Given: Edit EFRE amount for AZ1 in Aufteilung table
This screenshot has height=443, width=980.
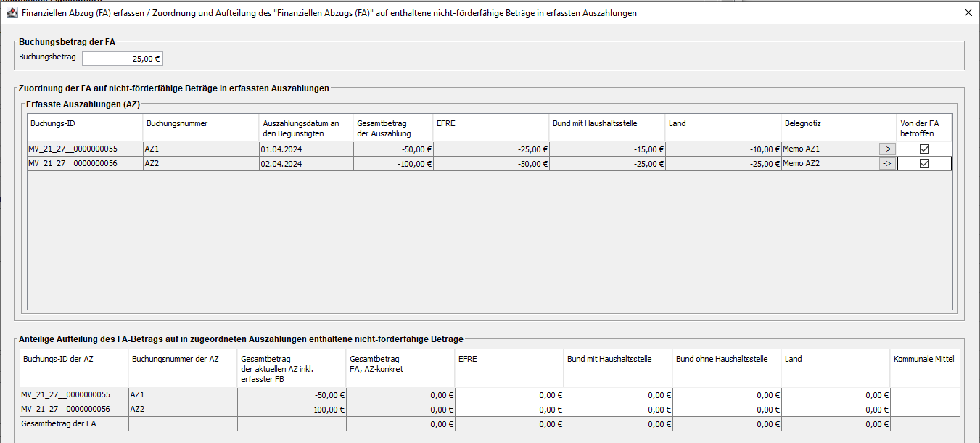Looking at the screenshot, I should (x=509, y=395).
